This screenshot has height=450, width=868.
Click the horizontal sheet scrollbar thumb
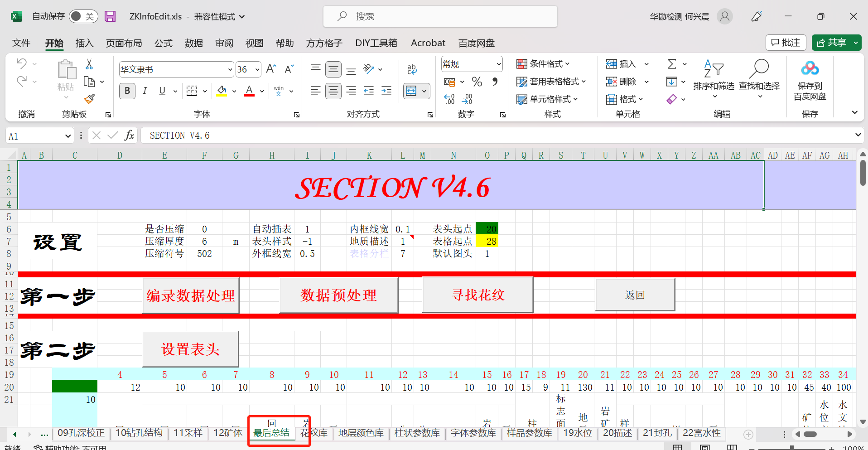point(810,434)
